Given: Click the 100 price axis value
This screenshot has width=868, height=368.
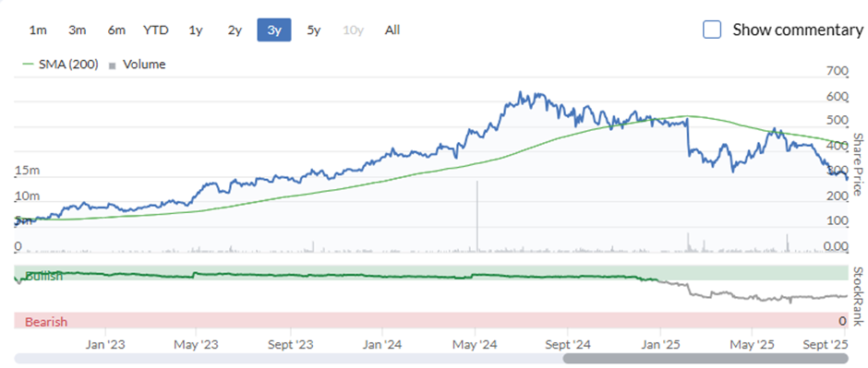Looking at the screenshot, I should [837, 221].
